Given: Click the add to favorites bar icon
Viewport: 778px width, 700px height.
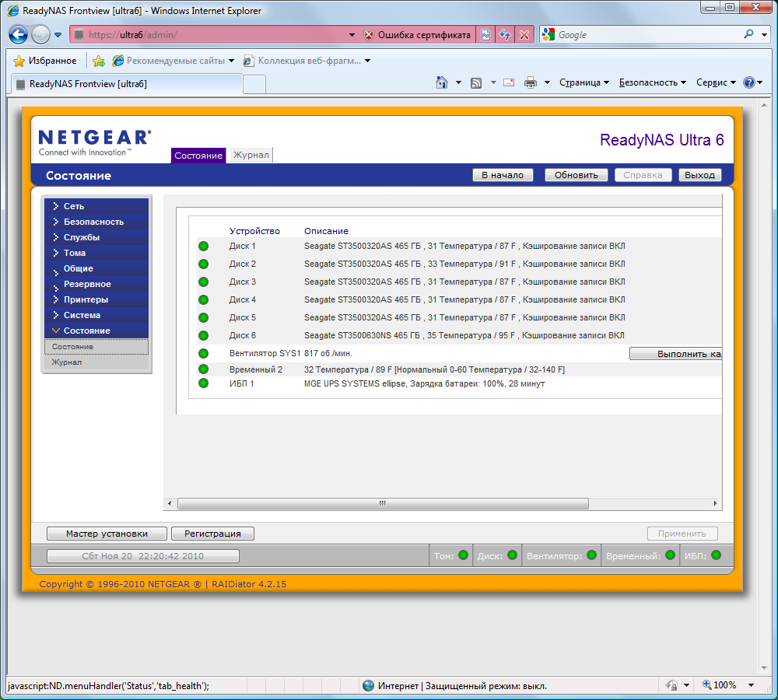Looking at the screenshot, I should coord(99,61).
